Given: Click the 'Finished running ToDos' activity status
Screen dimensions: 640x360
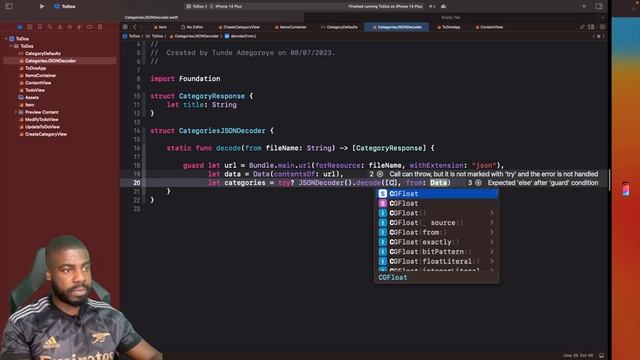Looking at the screenshot, I should click(385, 7).
